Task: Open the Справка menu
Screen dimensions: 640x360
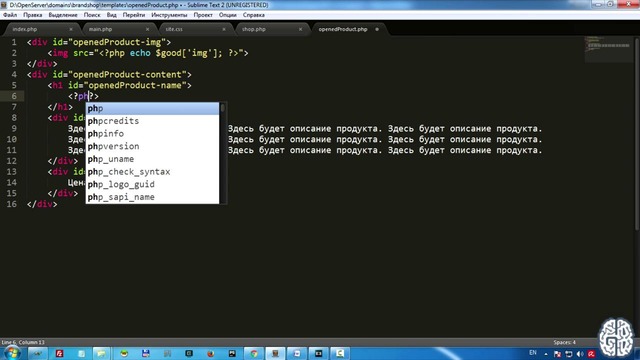Action: (253, 15)
